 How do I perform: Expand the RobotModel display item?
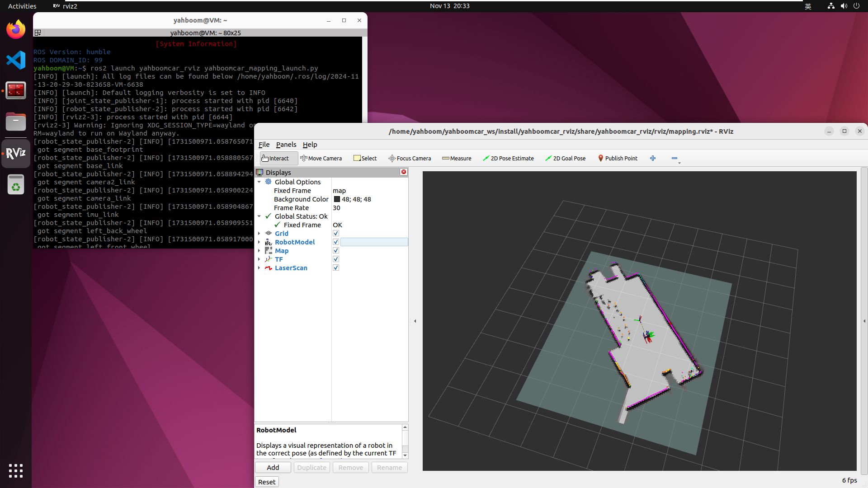tap(259, 242)
